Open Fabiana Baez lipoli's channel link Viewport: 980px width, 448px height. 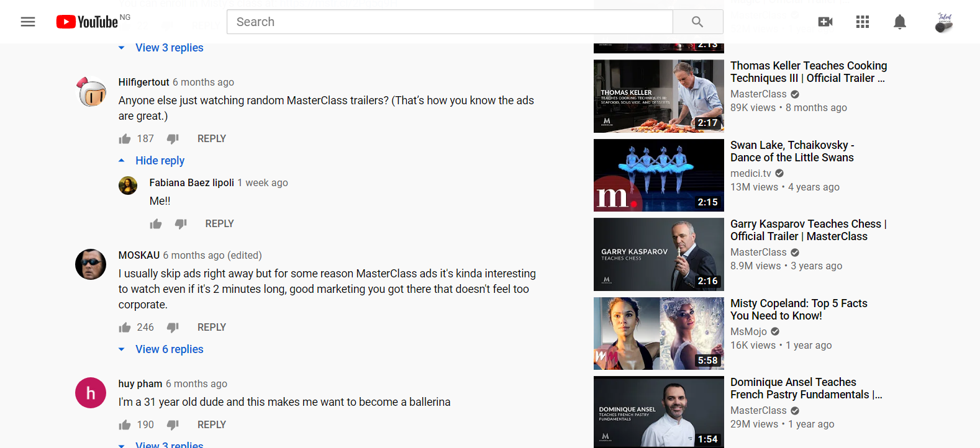192,183
